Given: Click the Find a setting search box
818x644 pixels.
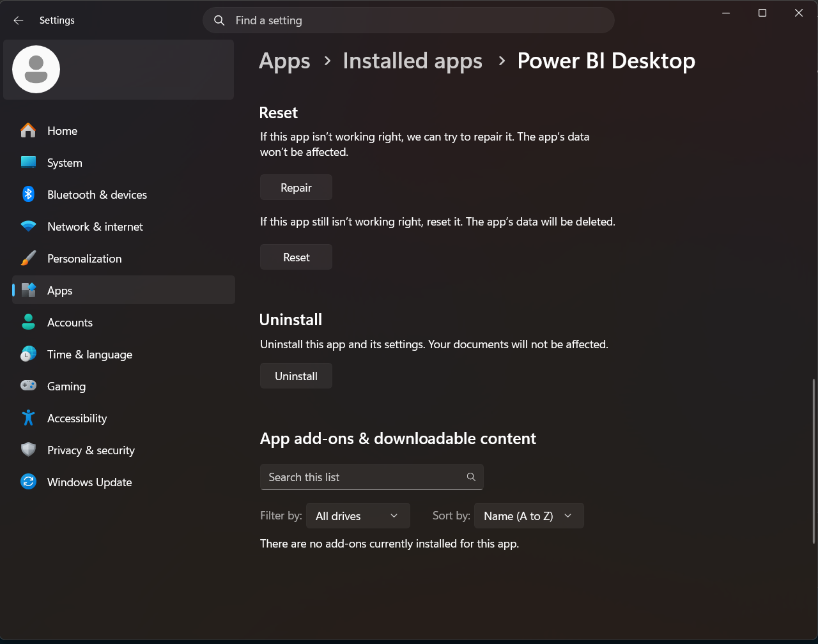Looking at the screenshot, I should (x=408, y=20).
